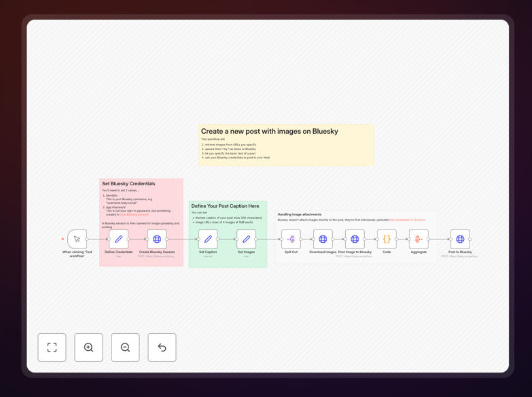Select the 'Define Your Post Caption Here' note title
This screenshot has width=532, height=397.
click(x=225, y=206)
